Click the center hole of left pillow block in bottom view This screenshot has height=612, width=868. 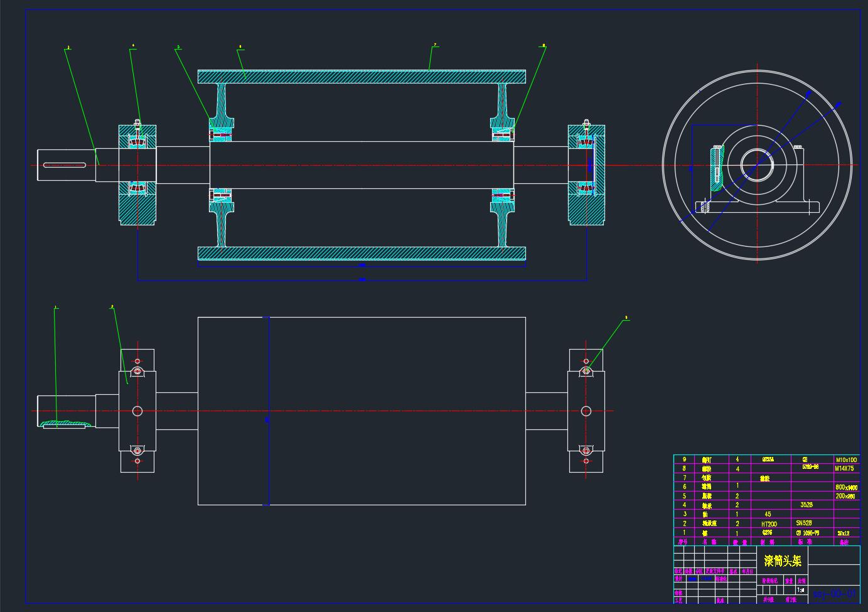tap(137, 411)
